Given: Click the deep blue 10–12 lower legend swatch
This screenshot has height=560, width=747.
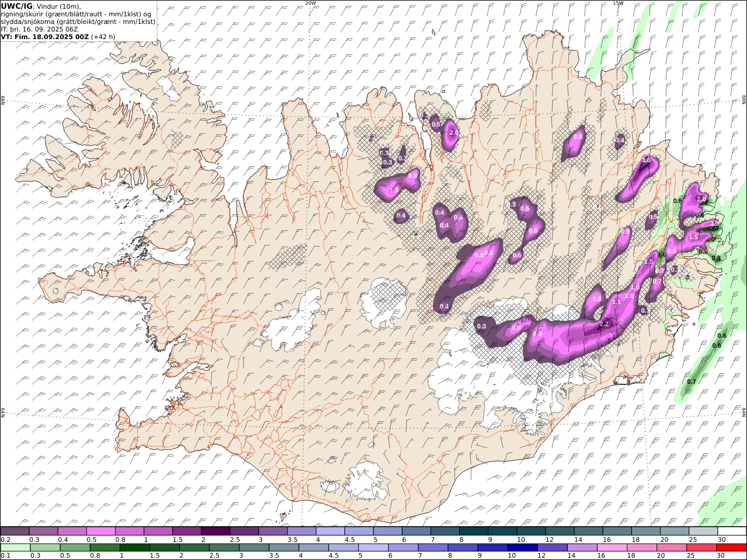Looking at the screenshot, I should 522,548.
